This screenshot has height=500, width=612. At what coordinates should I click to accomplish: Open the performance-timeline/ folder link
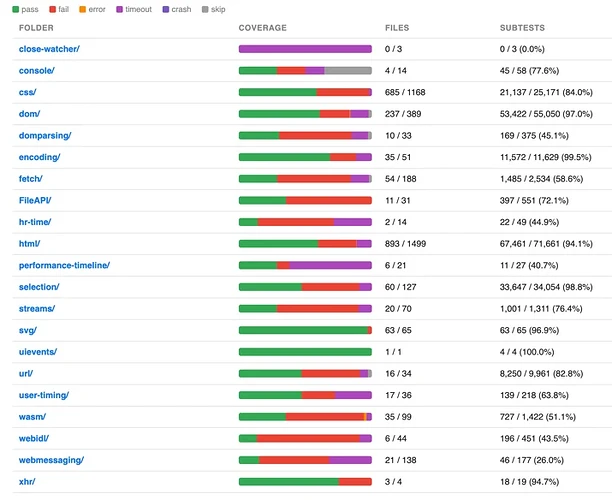tap(64, 265)
